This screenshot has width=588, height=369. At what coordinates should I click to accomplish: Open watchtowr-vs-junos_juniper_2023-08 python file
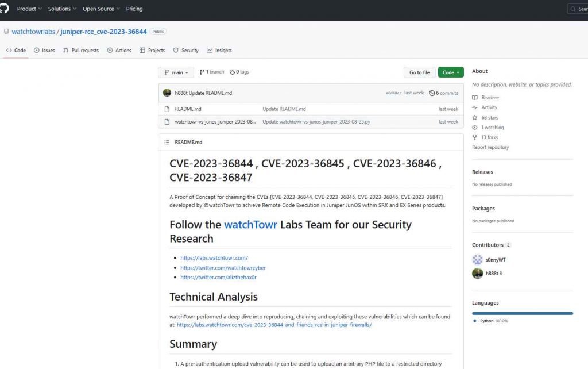point(215,122)
